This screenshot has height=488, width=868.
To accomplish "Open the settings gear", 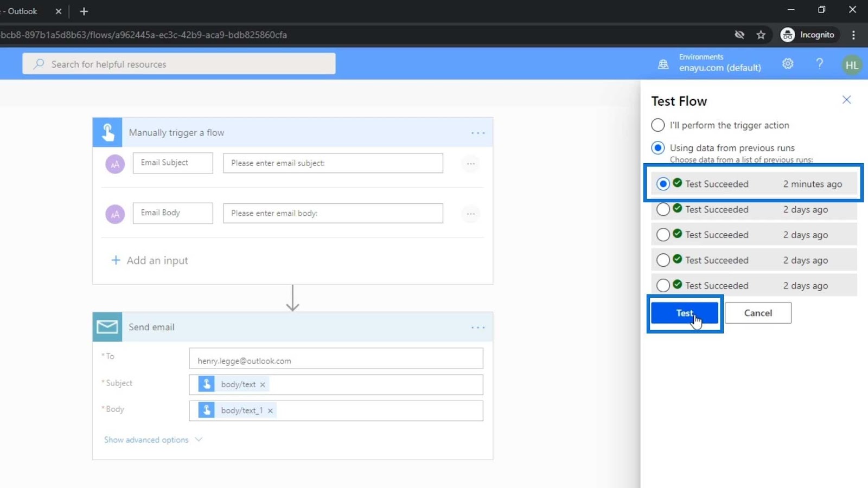I will coord(788,64).
